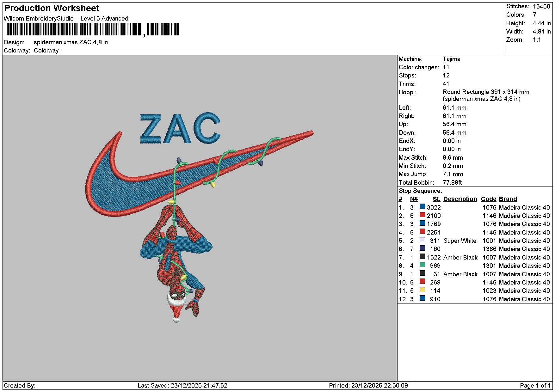Select "Wilcom EmbroideryStudio – Level 3 Advanced" text
Screen dimensions: 555x392
pos(66,18)
